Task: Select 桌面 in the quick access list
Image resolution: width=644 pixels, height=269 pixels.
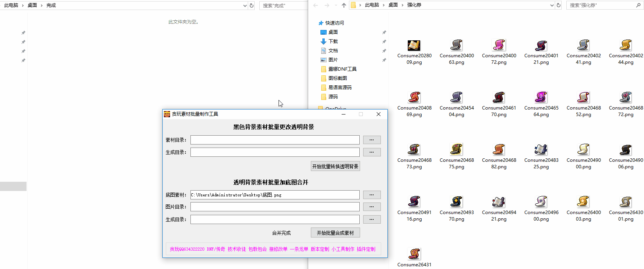Action: click(x=333, y=32)
